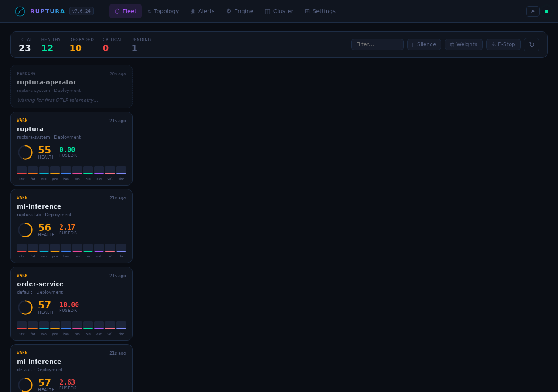The image size is (558, 392).
Task: Click the 'hum' signal bar on ruptura card
Action: [66, 170]
